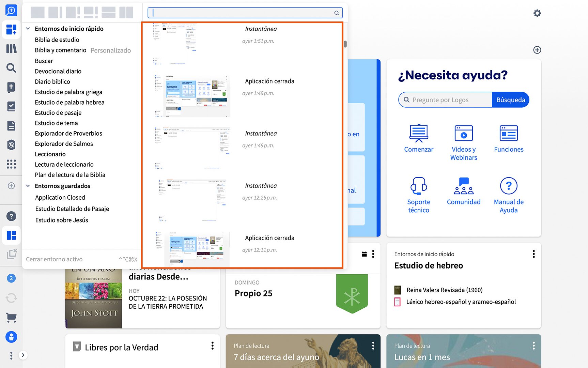Open the notifications badge showing 2
The height and width of the screenshot is (368, 588).
pyautogui.click(x=11, y=278)
